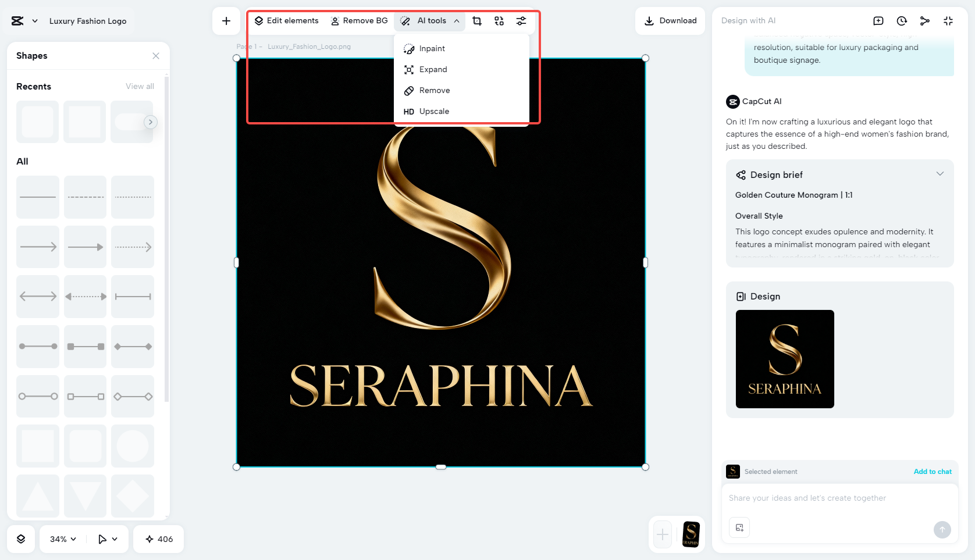975x560 pixels.
Task: Collapse the Design with AI panel
Action: coord(948,20)
